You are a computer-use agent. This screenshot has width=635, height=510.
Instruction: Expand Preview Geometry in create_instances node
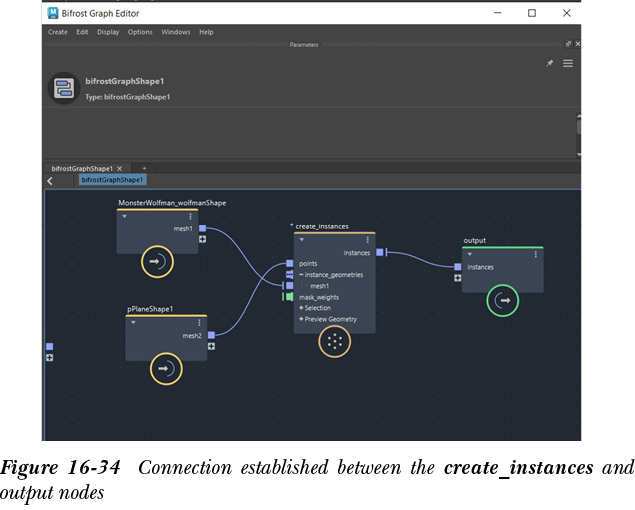coord(301,320)
